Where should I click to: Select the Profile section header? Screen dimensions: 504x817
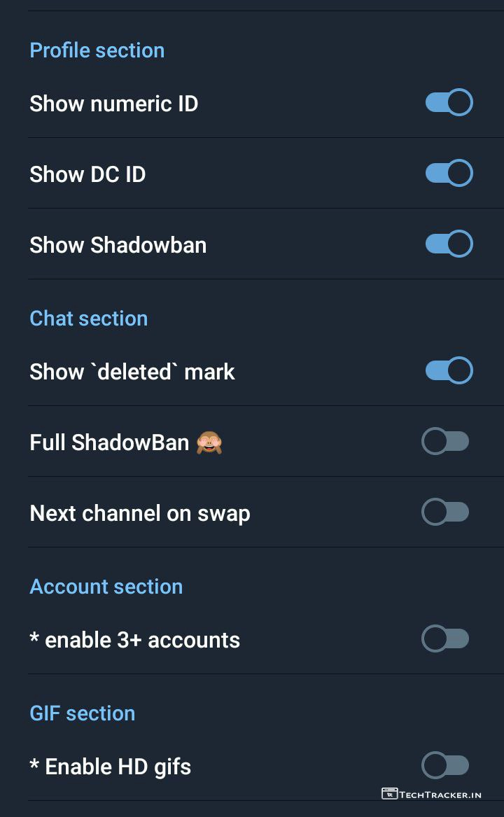pyautogui.click(x=97, y=50)
